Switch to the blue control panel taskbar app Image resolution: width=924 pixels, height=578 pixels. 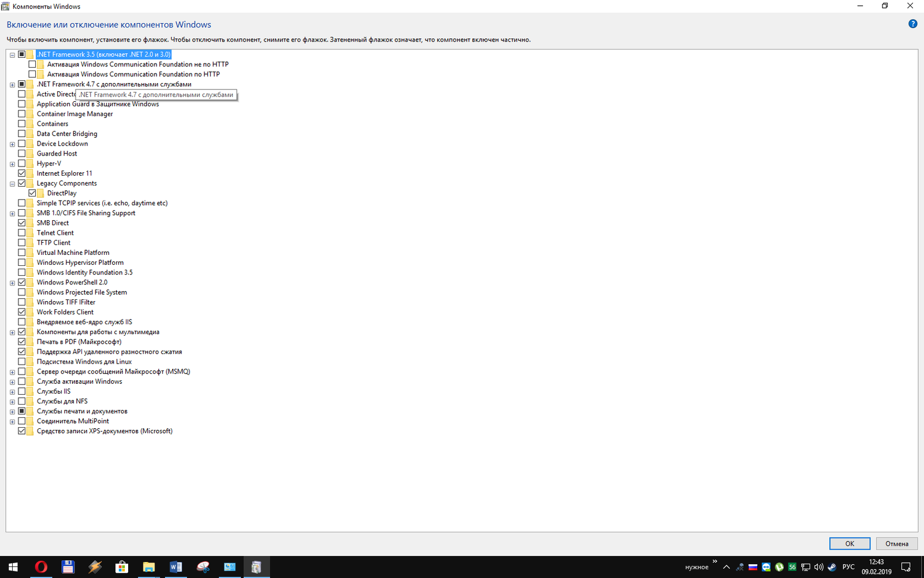coord(230,567)
